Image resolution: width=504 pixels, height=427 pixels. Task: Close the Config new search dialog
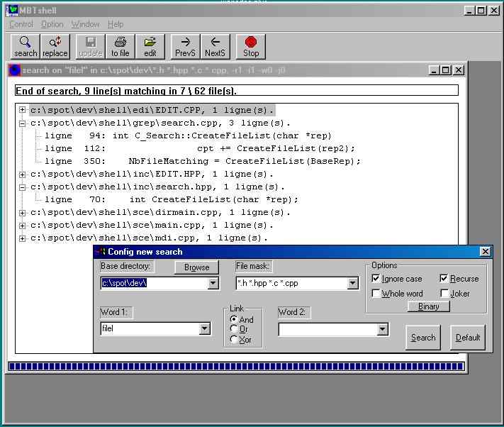tap(486, 251)
